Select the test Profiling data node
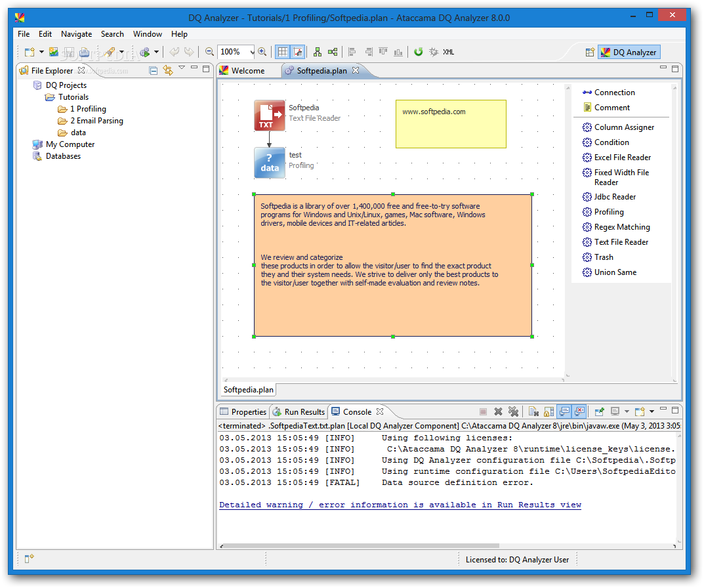The image size is (704, 588). coord(270,163)
